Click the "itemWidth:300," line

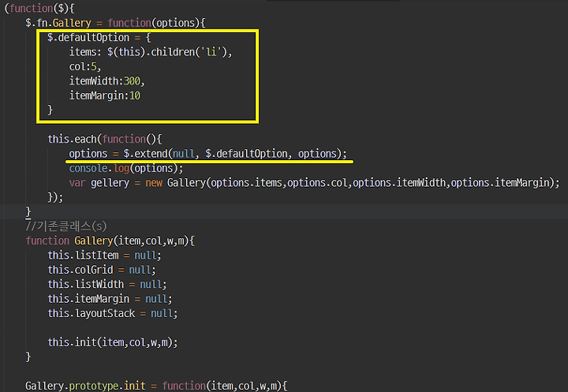106,81
